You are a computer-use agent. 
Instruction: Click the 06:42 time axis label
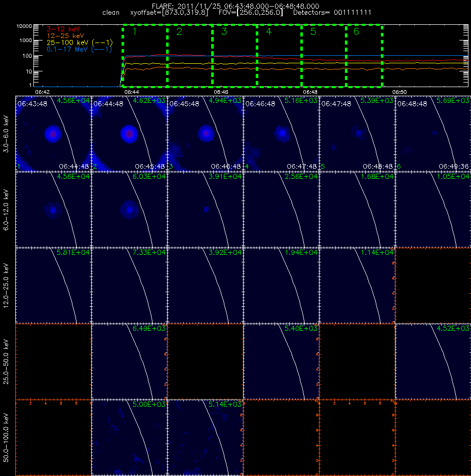point(42,92)
